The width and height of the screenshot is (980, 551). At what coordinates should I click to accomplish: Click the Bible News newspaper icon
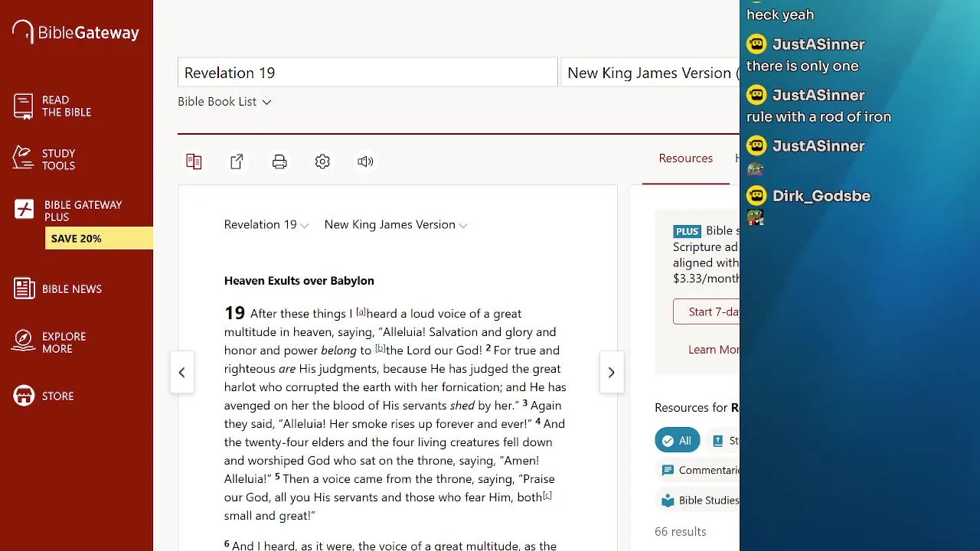[24, 289]
